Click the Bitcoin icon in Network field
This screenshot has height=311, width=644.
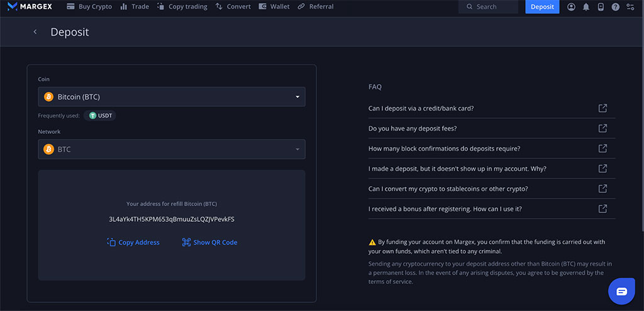[49, 150]
